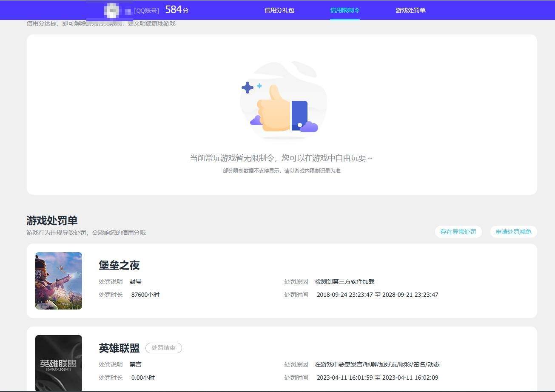Click the 检测到第三方软件加载 penalty reason

[x=344, y=281]
